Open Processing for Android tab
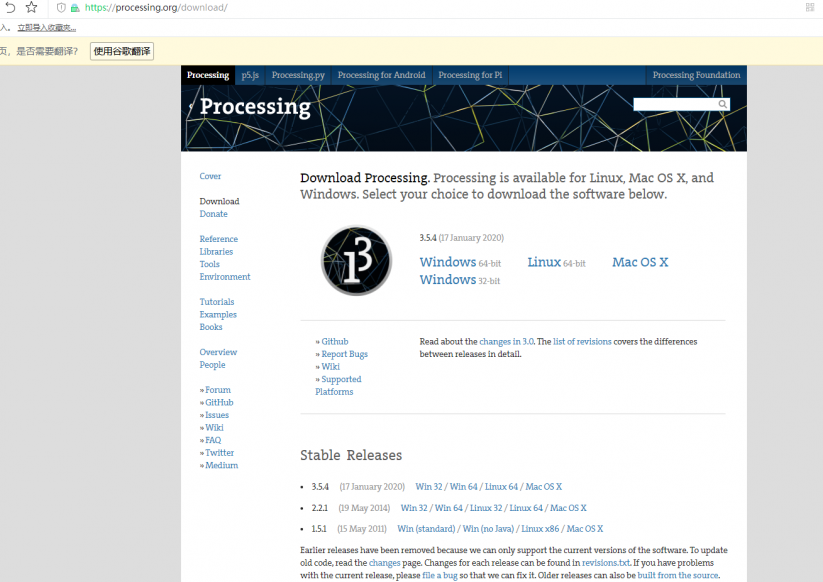The height and width of the screenshot is (582, 823). pos(382,75)
